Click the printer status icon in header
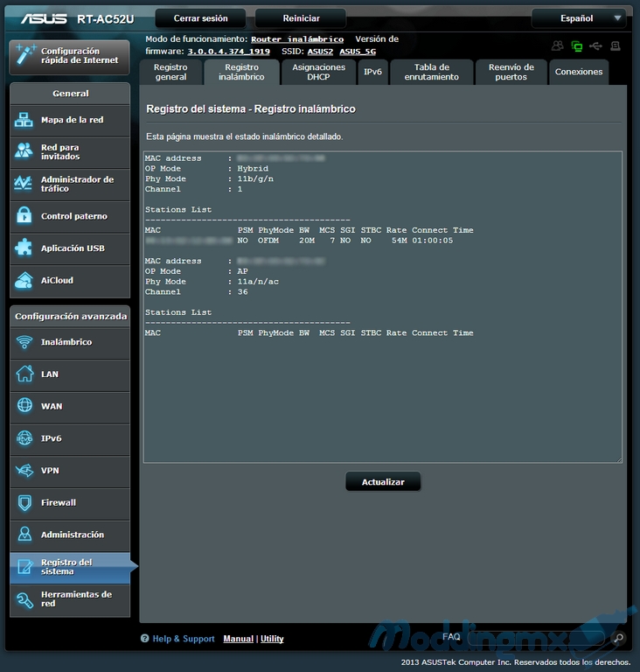640x672 pixels. coord(616,45)
